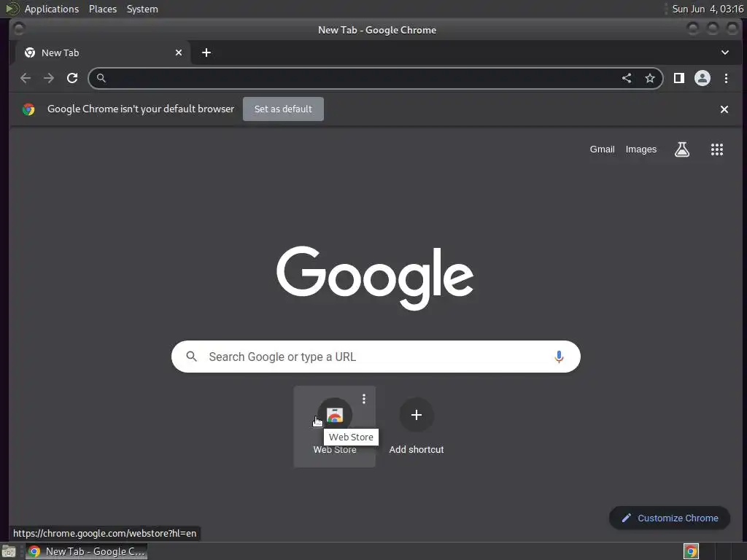Click the Chrome logo in the infobar
Screen dimensions: 747x560
pyautogui.click(x=28, y=109)
